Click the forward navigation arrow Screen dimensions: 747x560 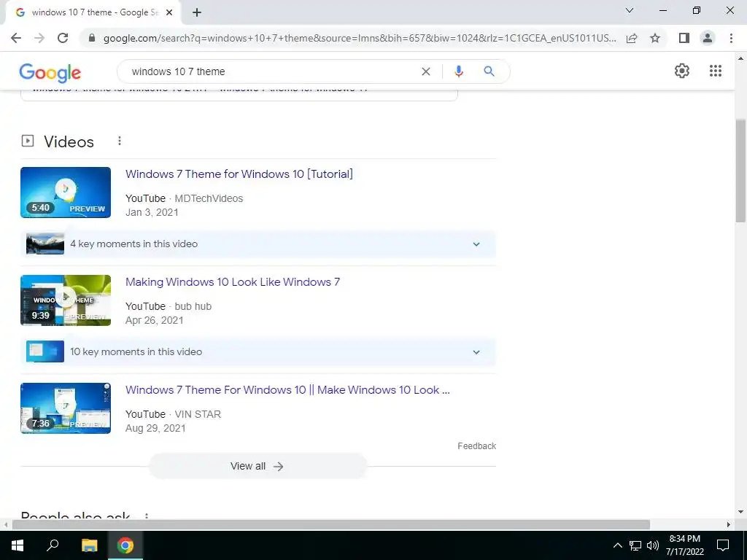[39, 38]
